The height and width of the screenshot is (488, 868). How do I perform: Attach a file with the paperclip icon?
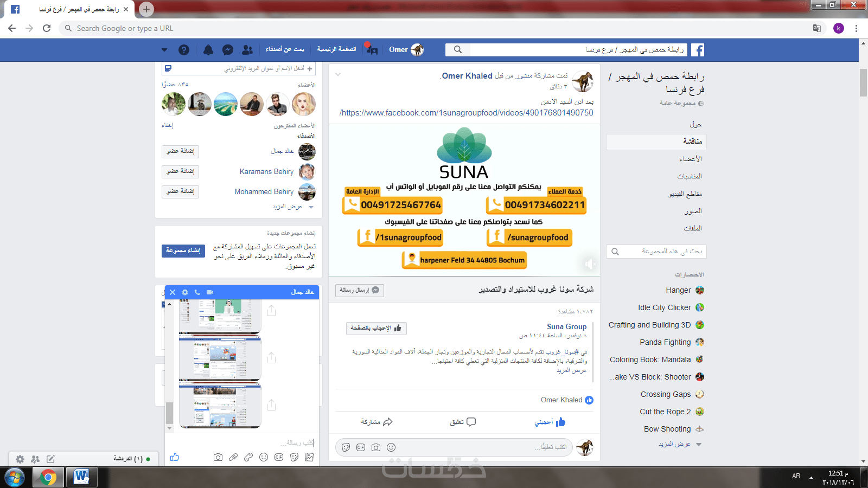coord(233,457)
